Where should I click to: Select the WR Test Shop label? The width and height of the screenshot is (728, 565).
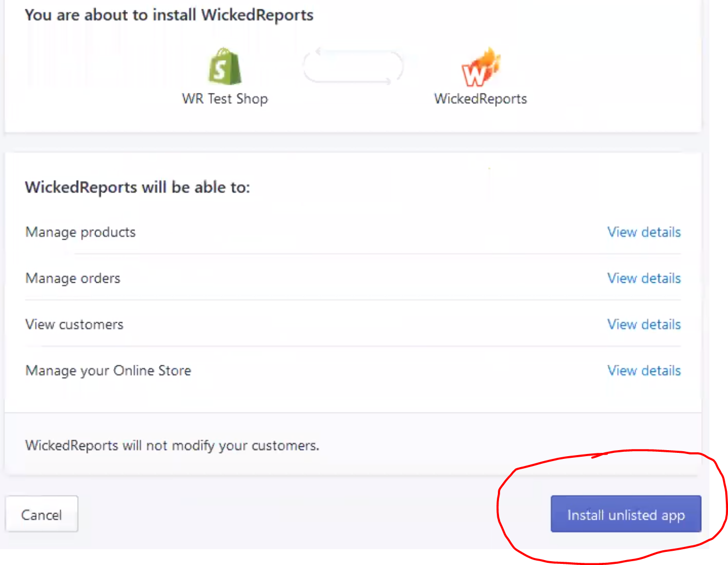[225, 99]
